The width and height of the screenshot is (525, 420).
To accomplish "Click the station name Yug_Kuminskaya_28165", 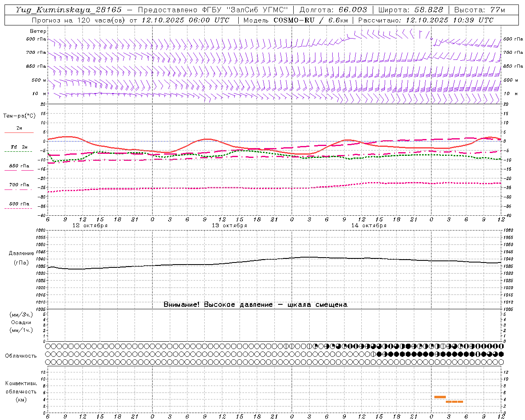I will coord(68,10).
